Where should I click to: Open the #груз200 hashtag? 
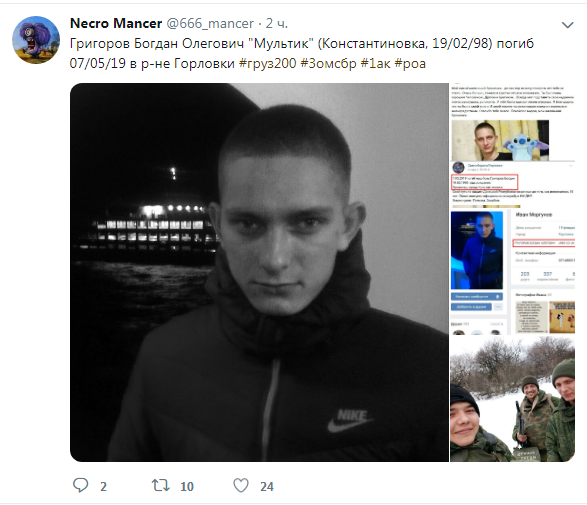pyautogui.click(x=267, y=64)
